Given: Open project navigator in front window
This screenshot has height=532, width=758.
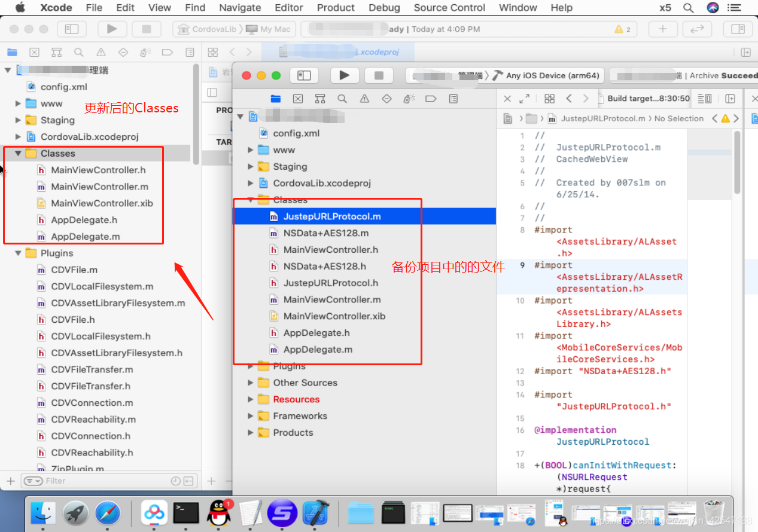Looking at the screenshot, I should (275, 99).
